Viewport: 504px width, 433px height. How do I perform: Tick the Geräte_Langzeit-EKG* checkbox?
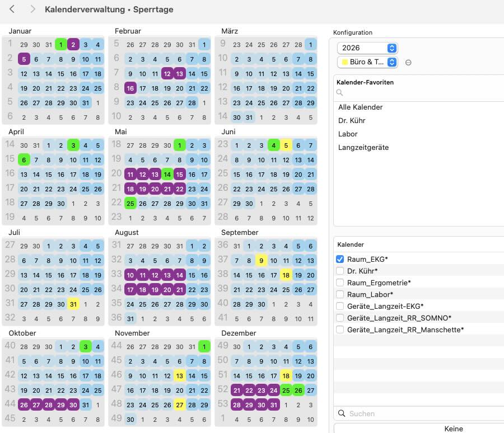point(340,306)
